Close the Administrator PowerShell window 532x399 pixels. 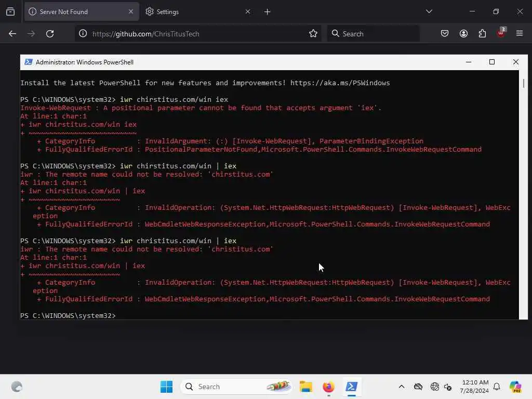pos(516,62)
